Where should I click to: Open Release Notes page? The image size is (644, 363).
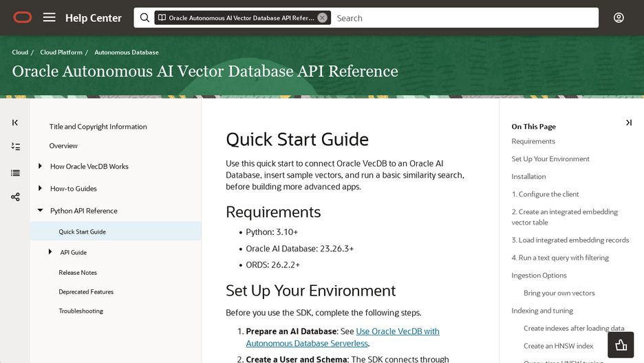tap(78, 273)
